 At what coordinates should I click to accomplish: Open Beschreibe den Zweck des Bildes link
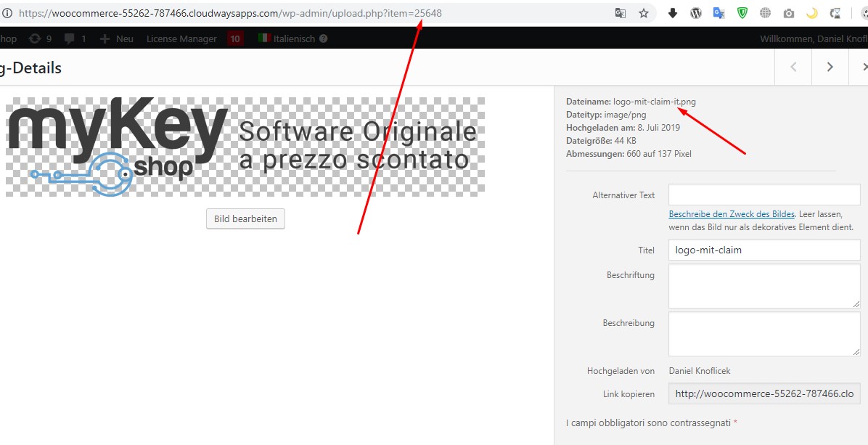tap(732, 213)
